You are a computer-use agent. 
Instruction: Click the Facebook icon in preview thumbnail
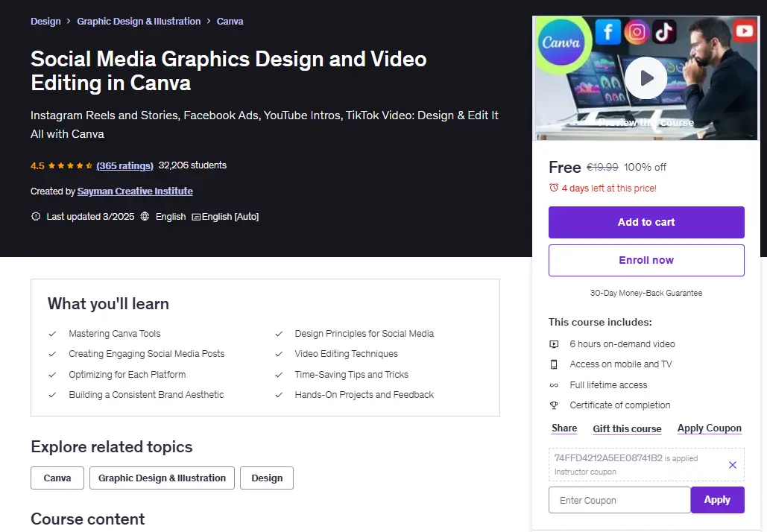pos(608,32)
